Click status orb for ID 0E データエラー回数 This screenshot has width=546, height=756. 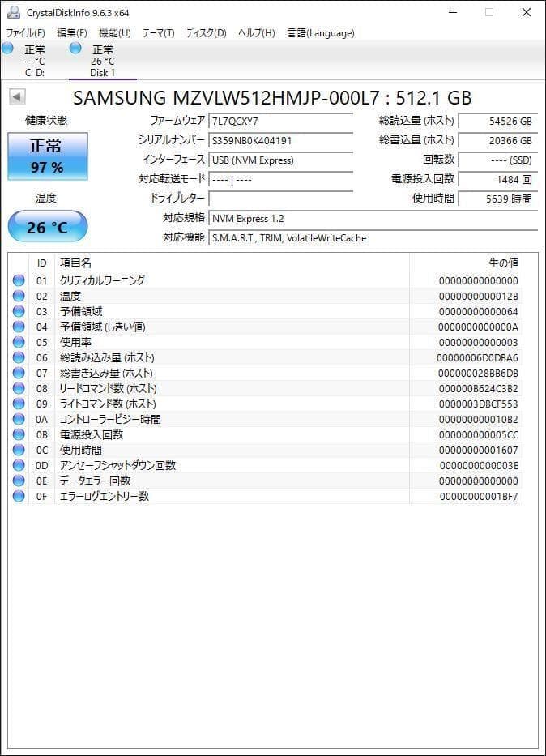[19, 481]
